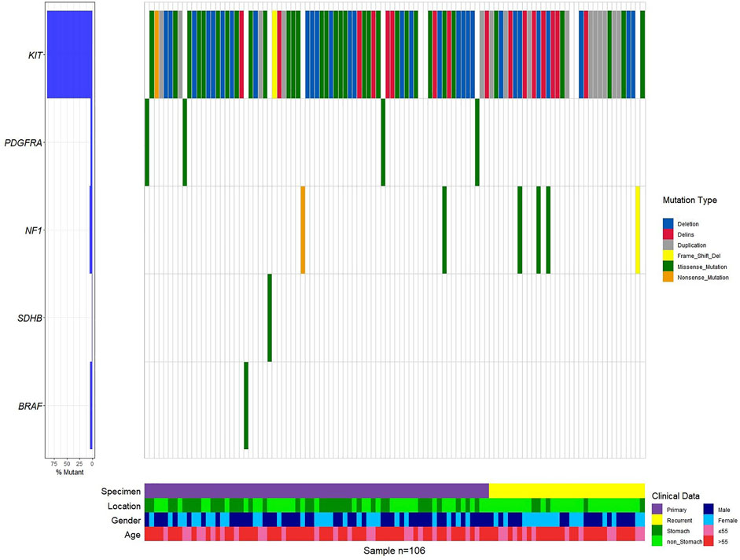This screenshot has height=560, width=740.
Task: Click the pink ≤55 legend swatch
Action: coord(709,531)
